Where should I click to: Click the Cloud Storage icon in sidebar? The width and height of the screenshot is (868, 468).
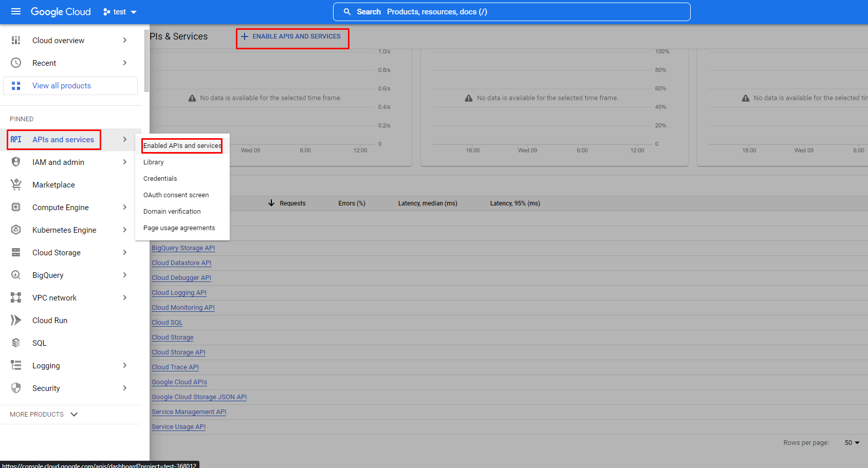(x=16, y=252)
